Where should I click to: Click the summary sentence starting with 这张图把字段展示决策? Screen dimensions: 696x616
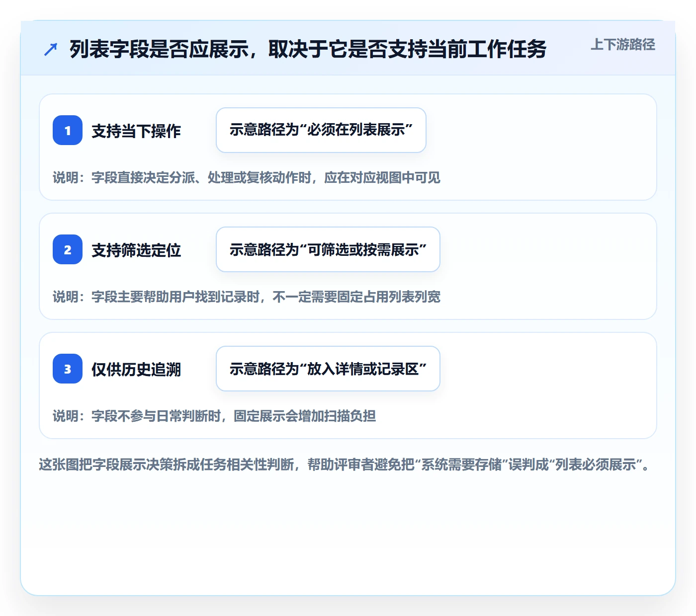coord(345,465)
